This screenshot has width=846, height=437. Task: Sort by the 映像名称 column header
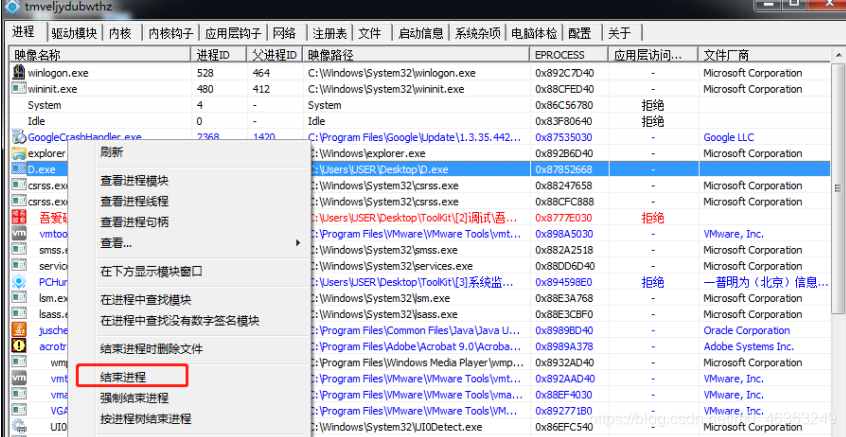[x=100, y=54]
